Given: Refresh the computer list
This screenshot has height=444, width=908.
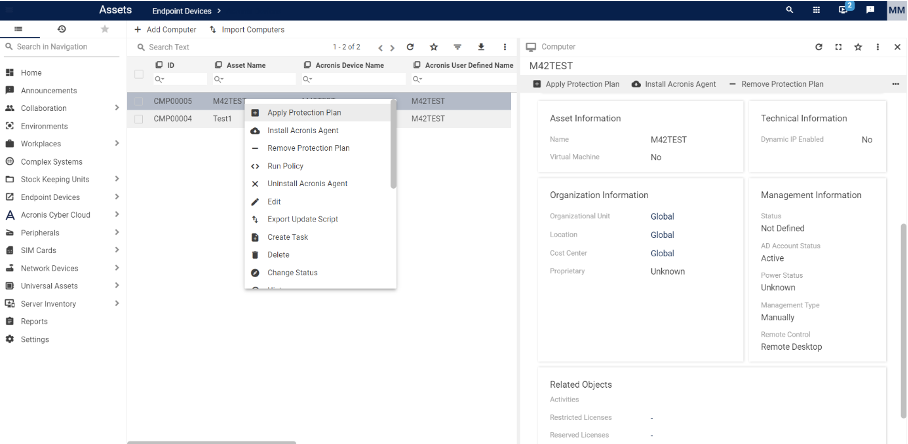Looking at the screenshot, I should click(411, 47).
